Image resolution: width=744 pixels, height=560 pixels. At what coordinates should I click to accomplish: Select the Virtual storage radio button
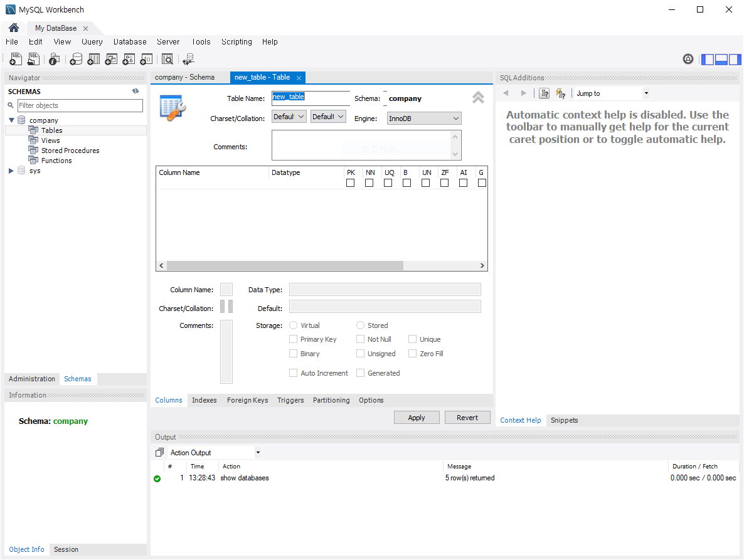(x=293, y=325)
